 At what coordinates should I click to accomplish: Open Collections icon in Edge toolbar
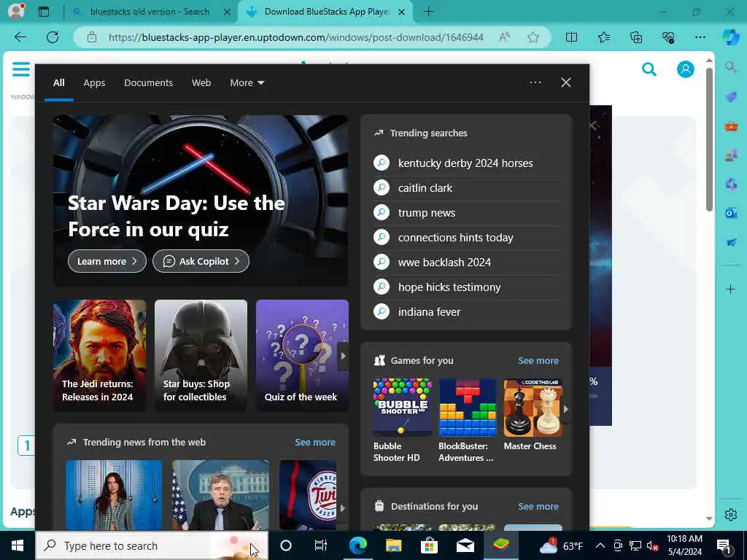click(636, 37)
